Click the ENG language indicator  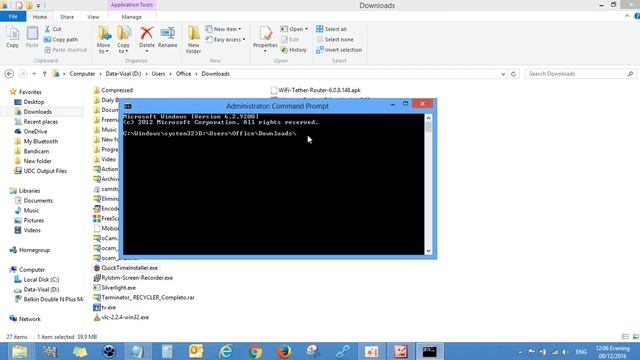point(581,351)
